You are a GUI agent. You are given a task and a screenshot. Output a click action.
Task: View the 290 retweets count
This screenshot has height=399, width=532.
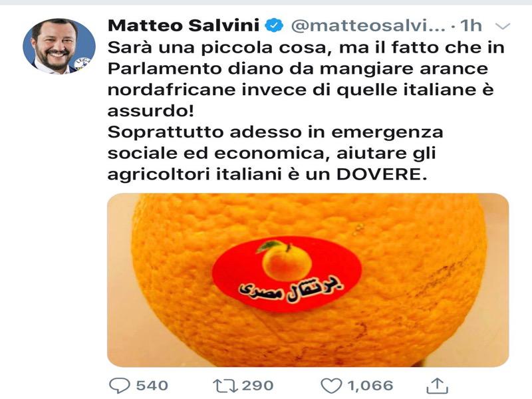click(x=257, y=386)
